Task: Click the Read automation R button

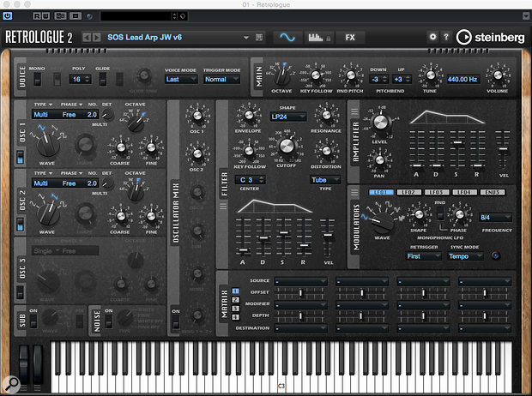Action: tap(37, 16)
